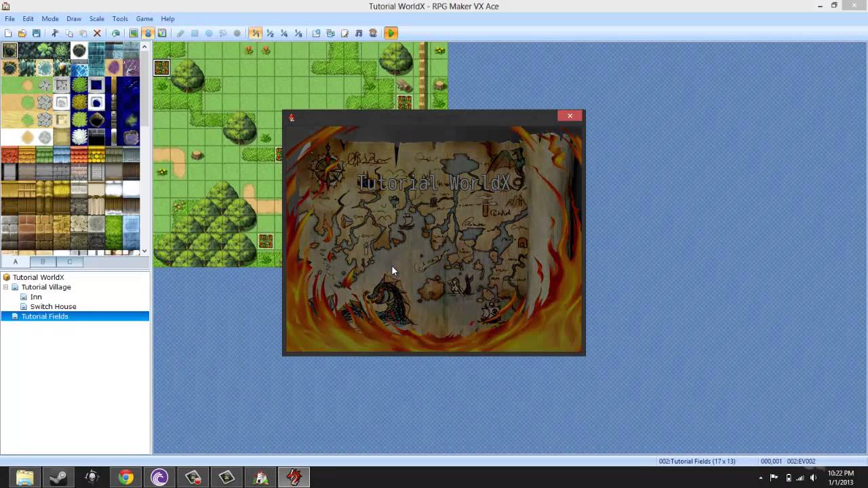Click the event tile at map's left edge

click(x=161, y=67)
